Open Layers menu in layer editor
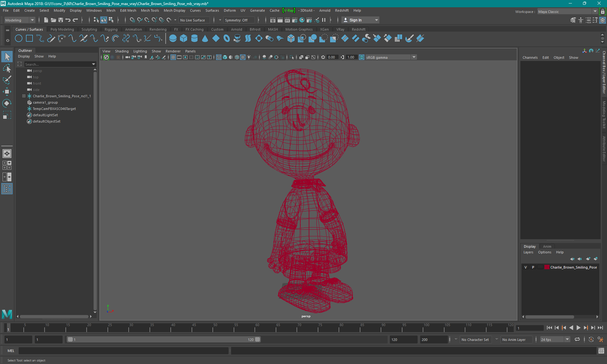The height and width of the screenshot is (364, 607). tap(528, 252)
